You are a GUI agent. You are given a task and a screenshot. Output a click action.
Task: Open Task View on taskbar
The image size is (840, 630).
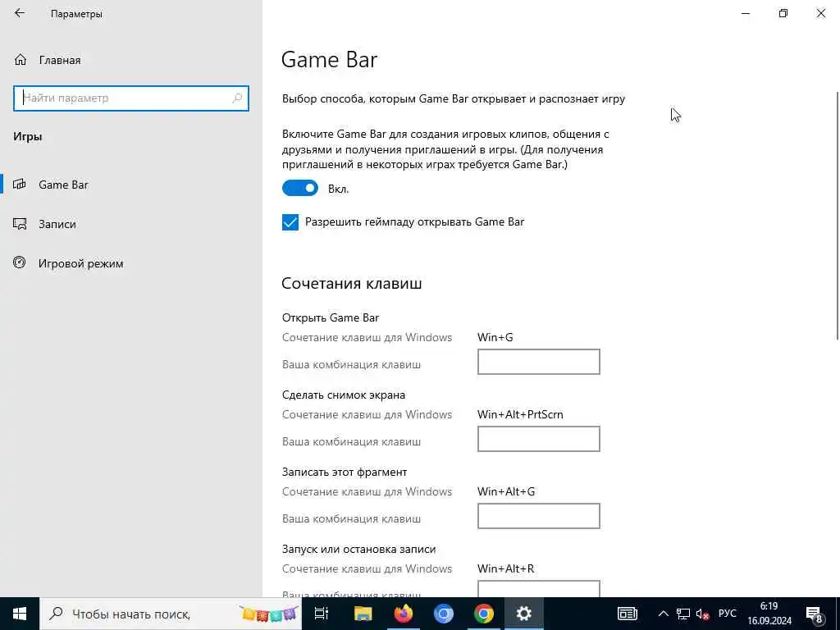tap(322, 614)
